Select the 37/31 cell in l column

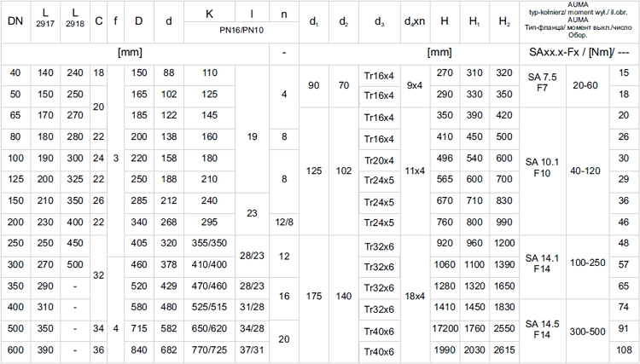(x=252, y=350)
